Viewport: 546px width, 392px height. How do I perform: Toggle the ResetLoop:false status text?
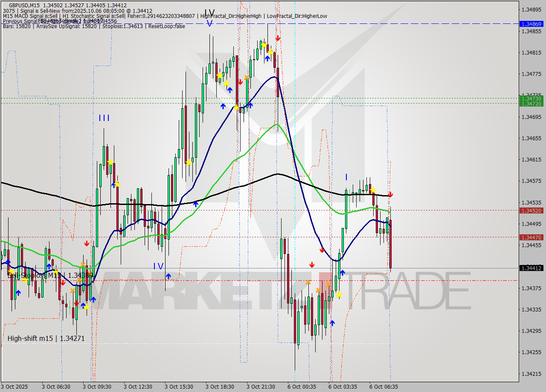pyautogui.click(x=166, y=26)
